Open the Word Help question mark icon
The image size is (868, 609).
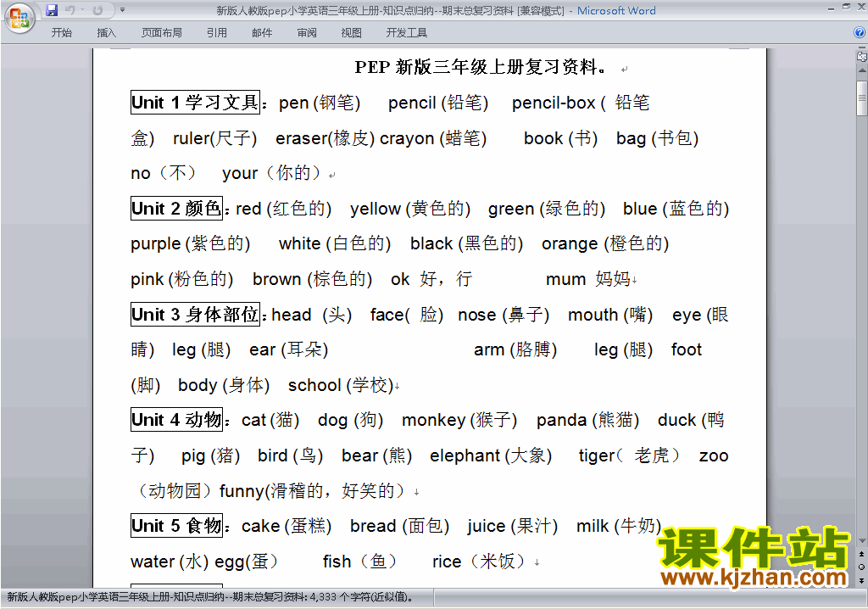click(x=860, y=33)
